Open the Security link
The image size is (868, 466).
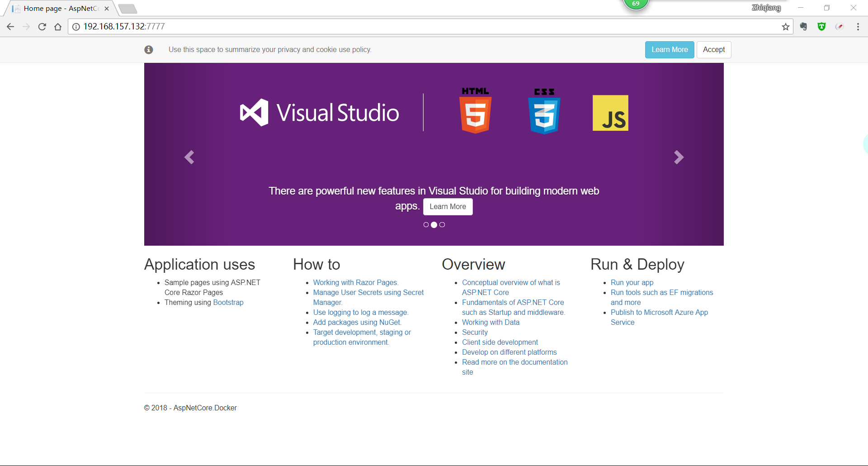click(475, 333)
